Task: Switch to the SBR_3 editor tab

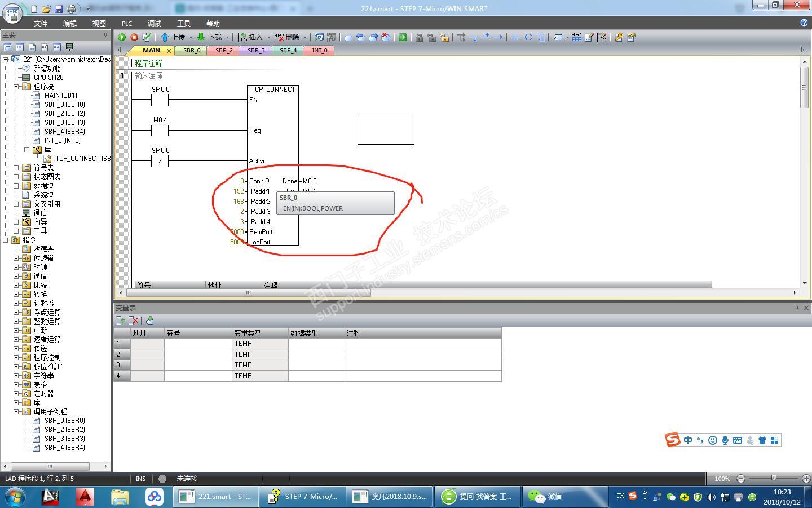Action: pos(256,50)
